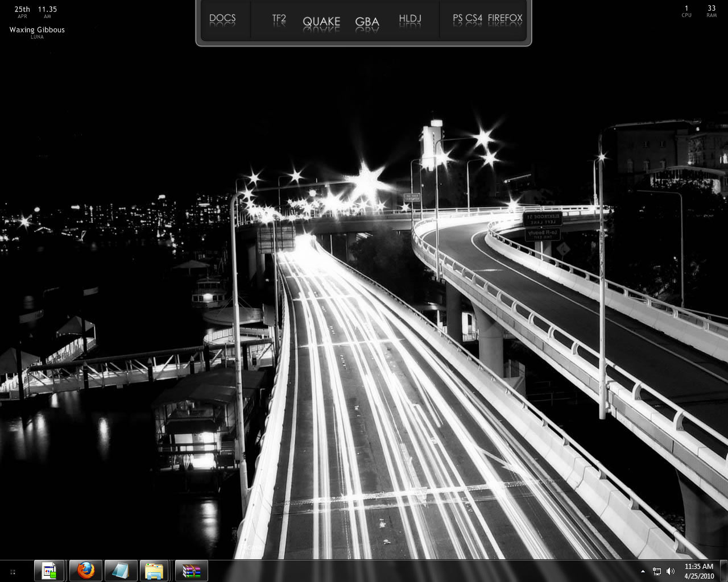Open the DOCS launcher shortcut
Image resolution: width=728 pixels, height=582 pixels.
(x=222, y=18)
